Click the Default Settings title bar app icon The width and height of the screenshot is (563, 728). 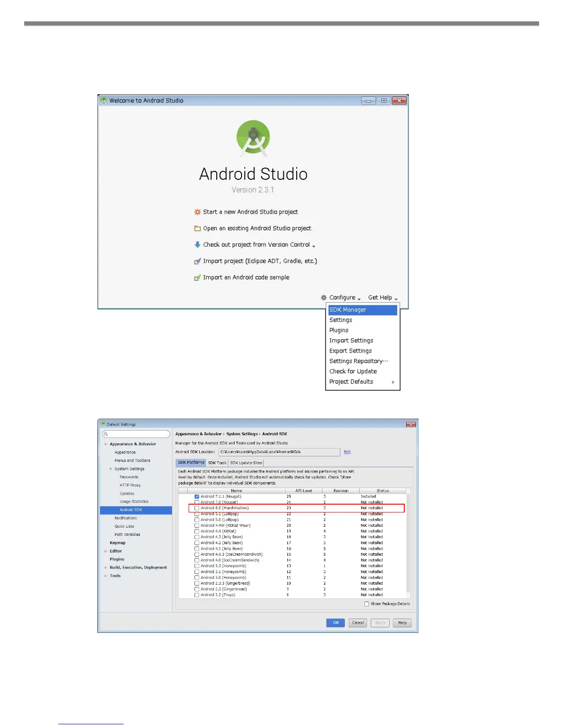point(103,424)
